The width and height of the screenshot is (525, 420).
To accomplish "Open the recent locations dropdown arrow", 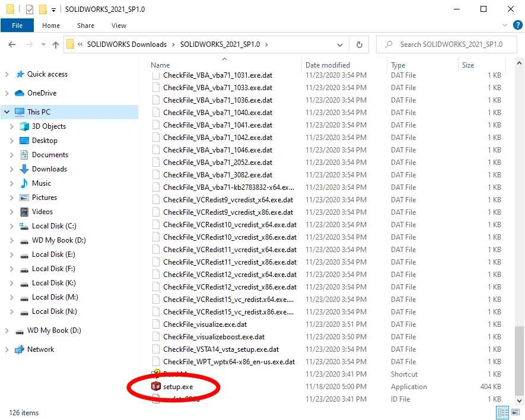I will coord(43,44).
